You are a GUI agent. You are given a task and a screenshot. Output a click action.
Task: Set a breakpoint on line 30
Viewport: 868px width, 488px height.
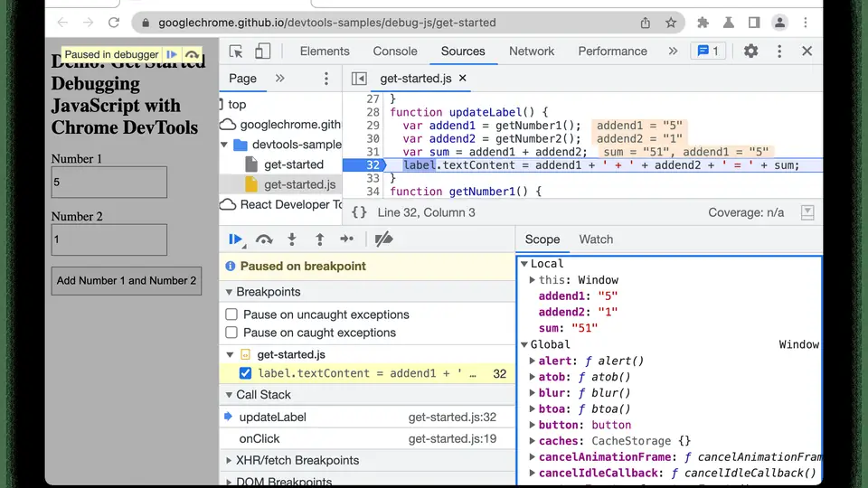click(x=373, y=139)
